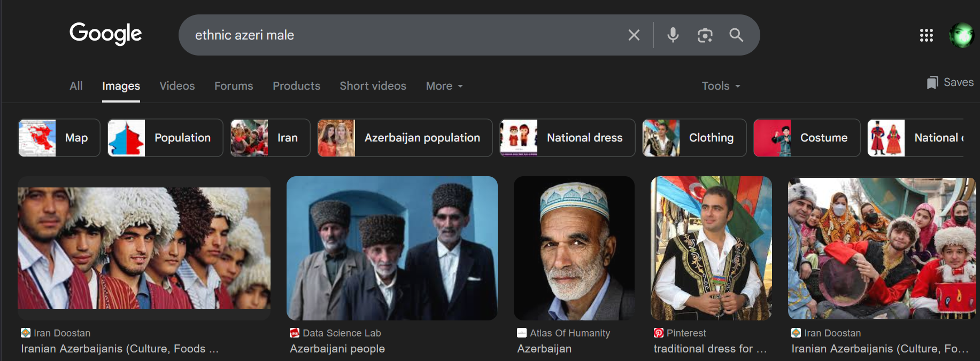Click inside the search query field
Screen dimensions: 980x361
(401, 35)
